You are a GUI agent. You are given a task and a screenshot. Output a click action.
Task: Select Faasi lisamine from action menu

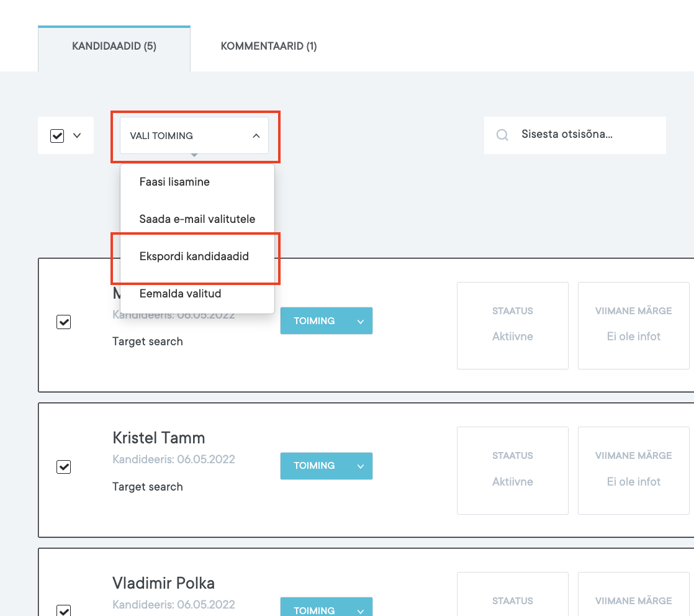(174, 182)
